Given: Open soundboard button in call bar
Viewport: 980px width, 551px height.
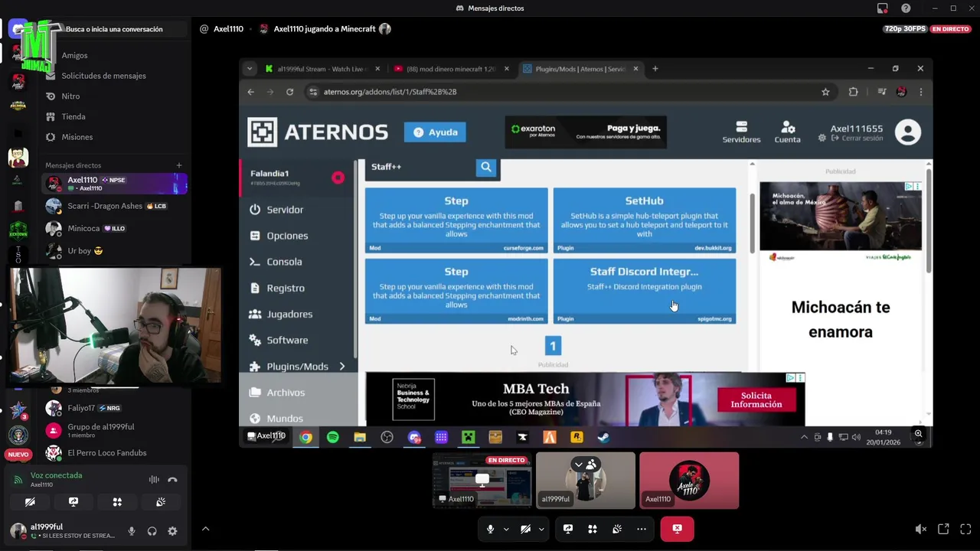Looking at the screenshot, I should 617,529.
